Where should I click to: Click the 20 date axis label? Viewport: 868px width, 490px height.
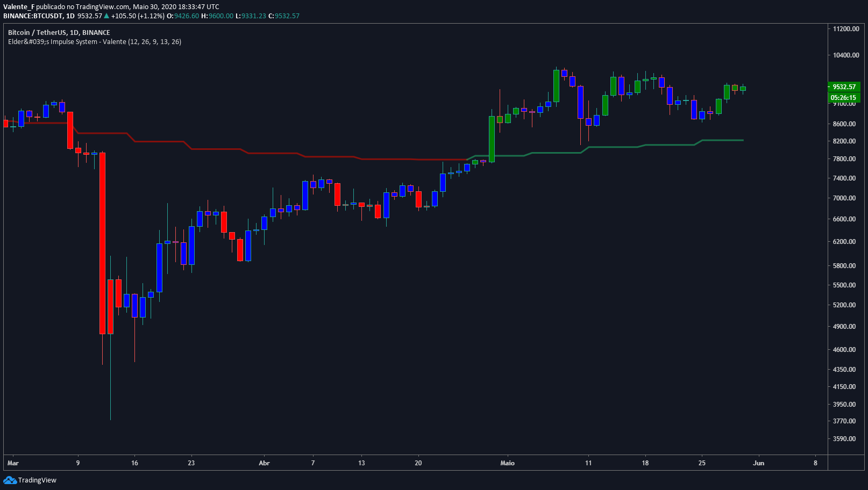pyautogui.click(x=418, y=463)
